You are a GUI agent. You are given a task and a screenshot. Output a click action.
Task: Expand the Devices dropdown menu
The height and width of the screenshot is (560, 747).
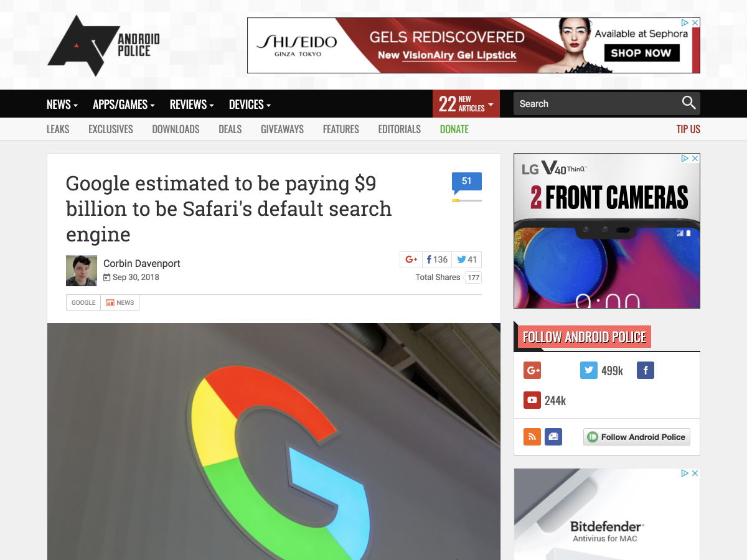pos(250,105)
